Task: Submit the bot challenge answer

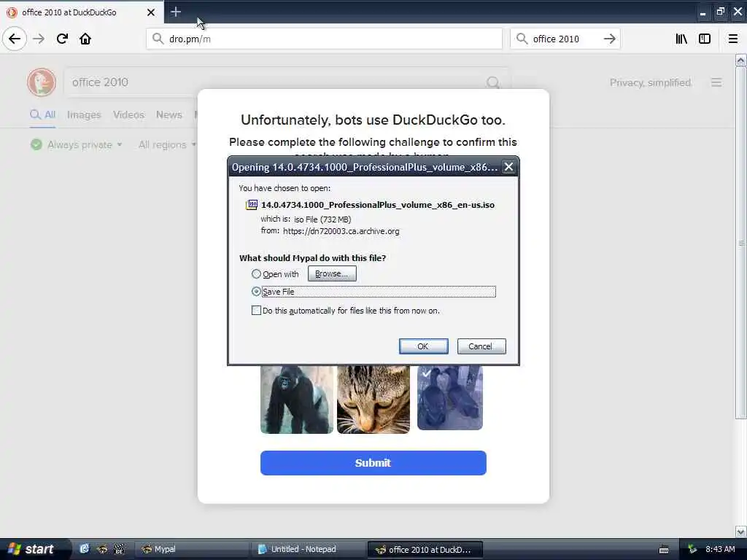Action: point(373,463)
